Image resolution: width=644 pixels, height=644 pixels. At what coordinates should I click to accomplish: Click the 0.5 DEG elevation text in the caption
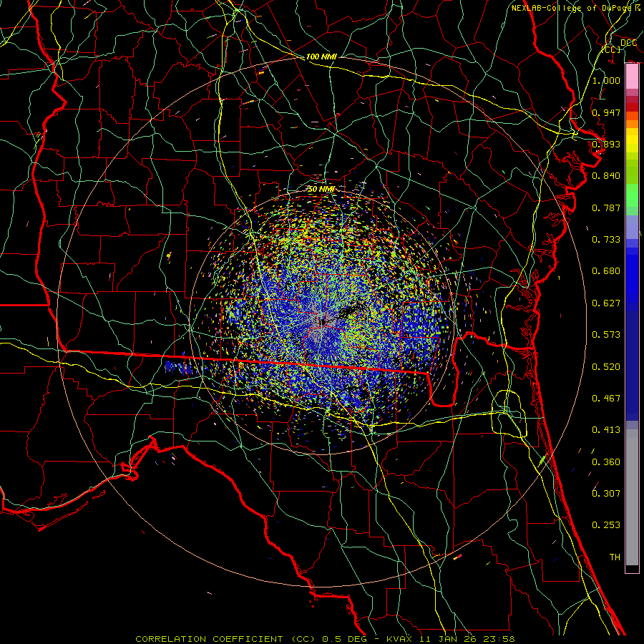[344, 639]
